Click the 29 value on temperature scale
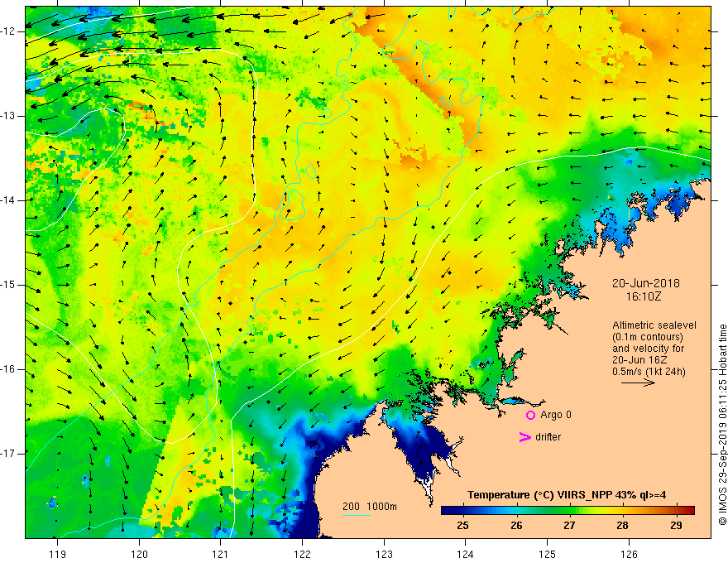The height and width of the screenshot is (563, 728). tap(676, 526)
